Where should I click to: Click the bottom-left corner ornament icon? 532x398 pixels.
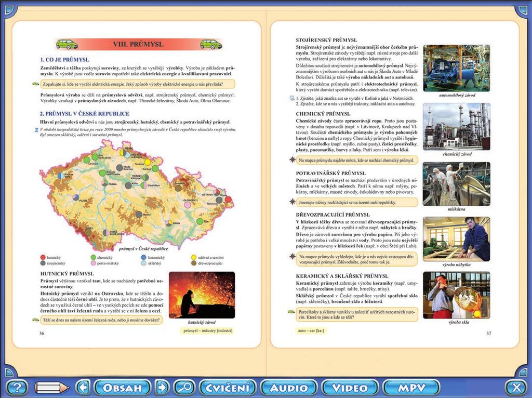coord(9,372)
